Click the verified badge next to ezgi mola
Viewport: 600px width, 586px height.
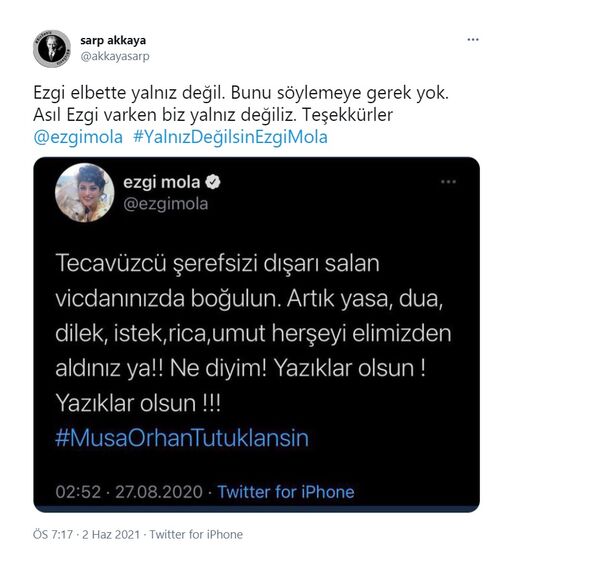pos(213,182)
